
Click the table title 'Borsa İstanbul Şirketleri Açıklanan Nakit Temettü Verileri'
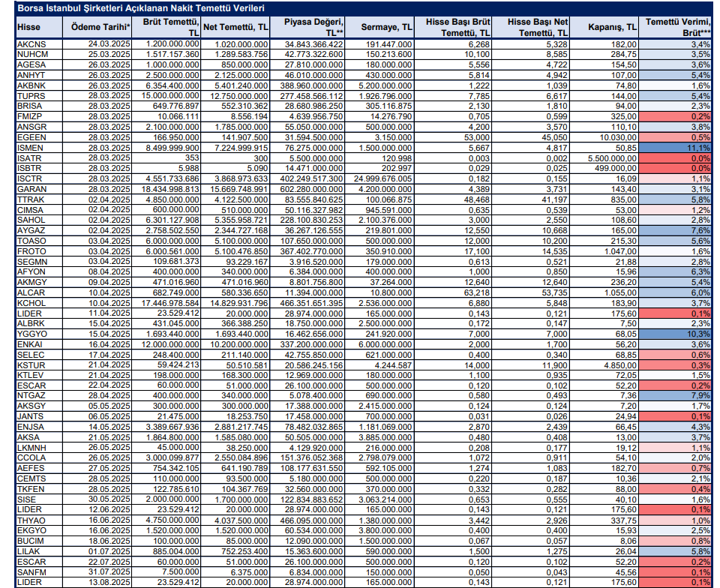coord(141,8)
